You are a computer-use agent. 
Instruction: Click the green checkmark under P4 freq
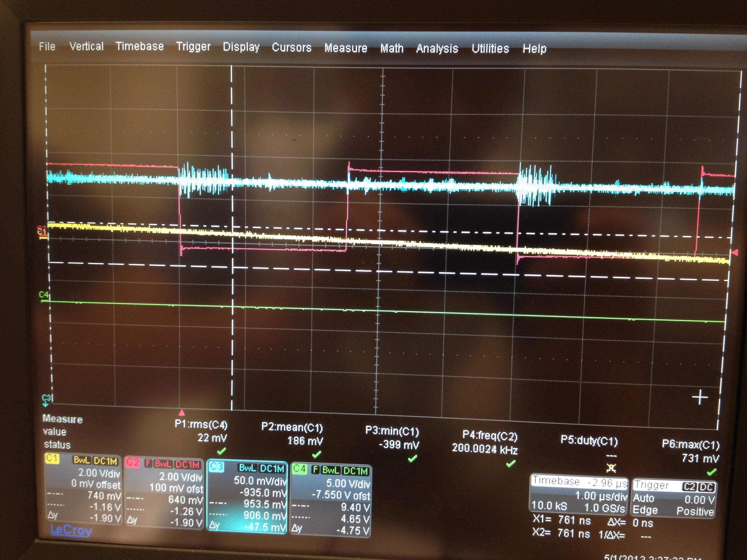[x=511, y=464]
